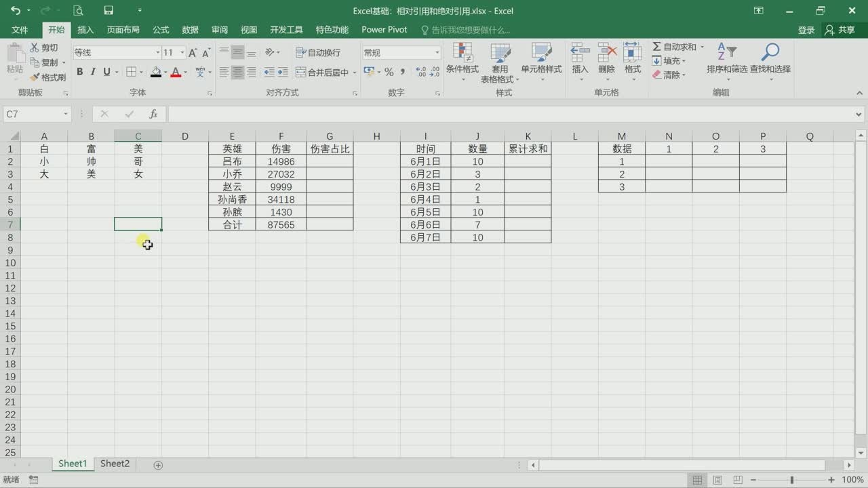This screenshot has width=868, height=488.
Task: Click the cell Borders icon
Action: [x=131, y=72]
